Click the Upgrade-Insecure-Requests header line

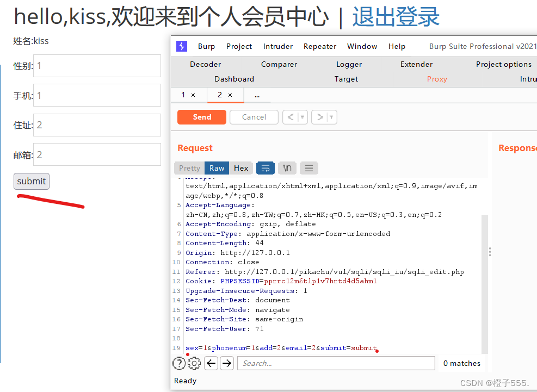(246, 291)
